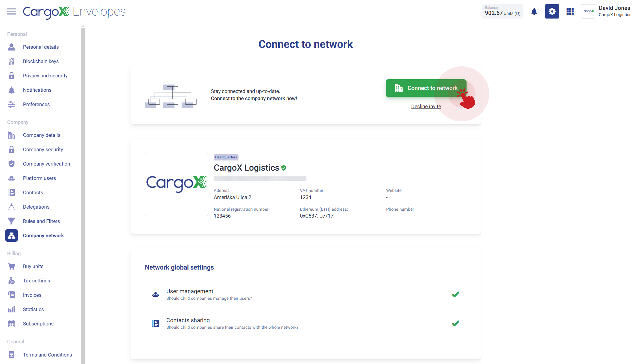Click the Tax settings icon
This screenshot has height=364, width=638.
pyautogui.click(x=11, y=281)
